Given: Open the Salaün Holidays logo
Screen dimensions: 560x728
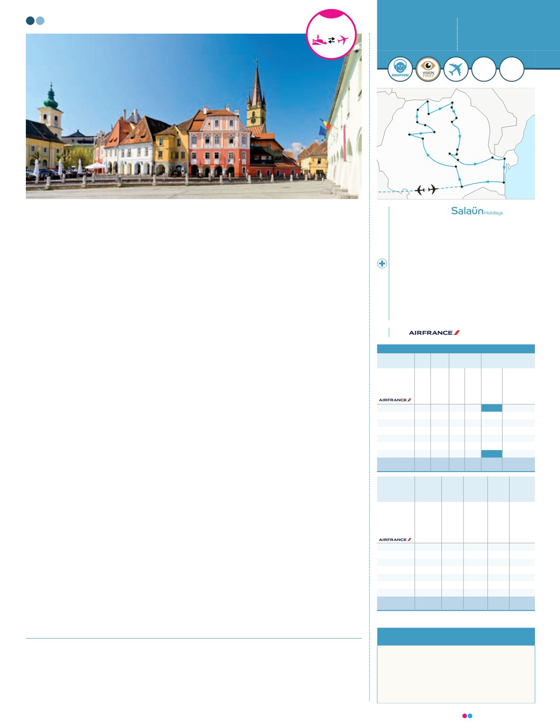Looking at the screenshot, I should (477, 211).
